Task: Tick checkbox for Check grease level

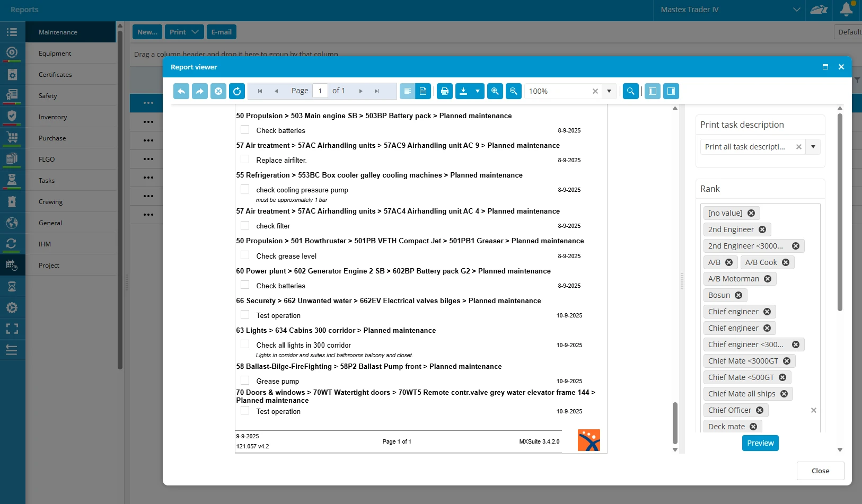Action: click(x=245, y=255)
